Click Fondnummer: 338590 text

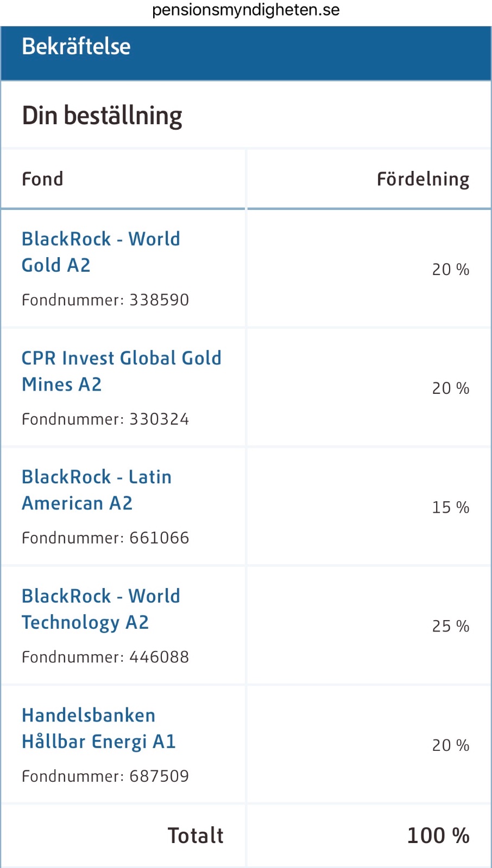click(105, 299)
